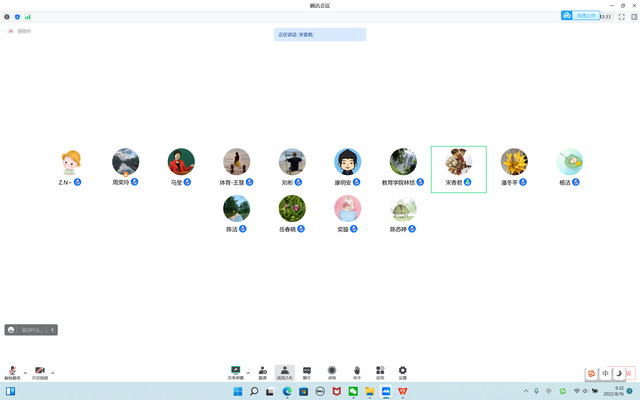Start meeting recording
This screenshot has height=400, width=640.
[x=332, y=371]
